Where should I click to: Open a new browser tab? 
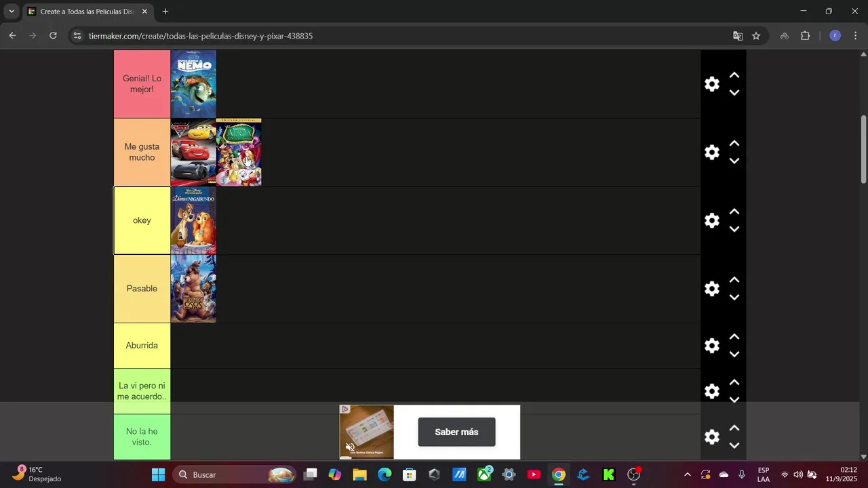165,12
